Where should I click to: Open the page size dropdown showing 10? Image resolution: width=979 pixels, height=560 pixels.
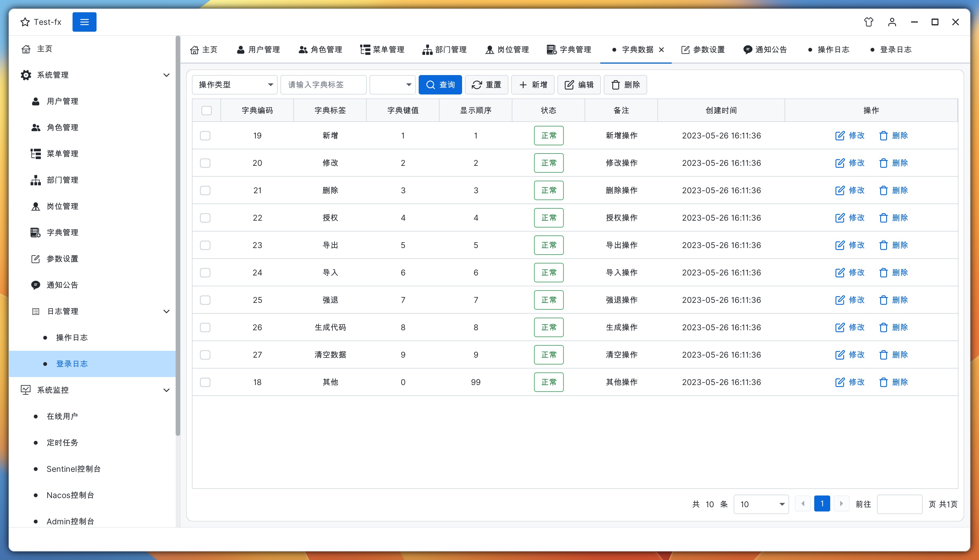(x=761, y=504)
